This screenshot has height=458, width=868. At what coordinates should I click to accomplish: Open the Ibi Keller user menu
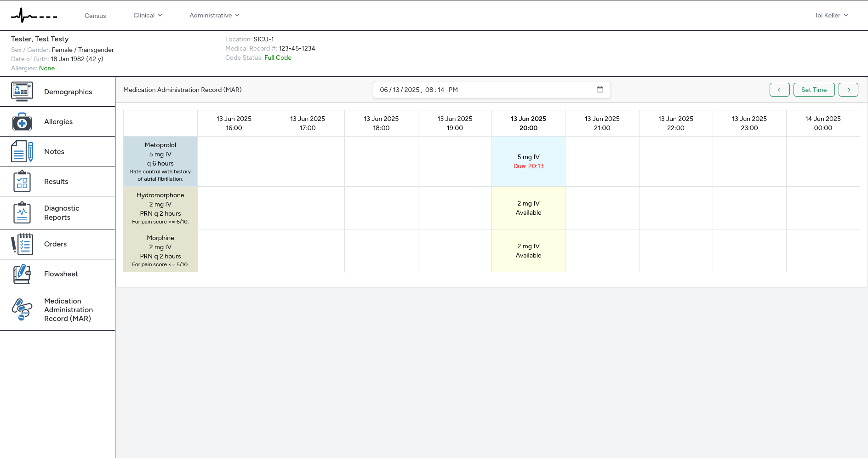click(831, 15)
